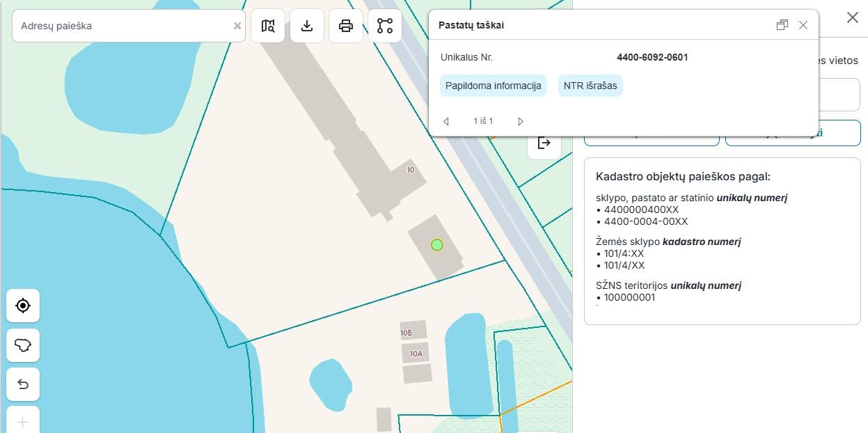The width and height of the screenshot is (868, 433).
Task: Click the undo back arrow icon
Action: [x=23, y=384]
